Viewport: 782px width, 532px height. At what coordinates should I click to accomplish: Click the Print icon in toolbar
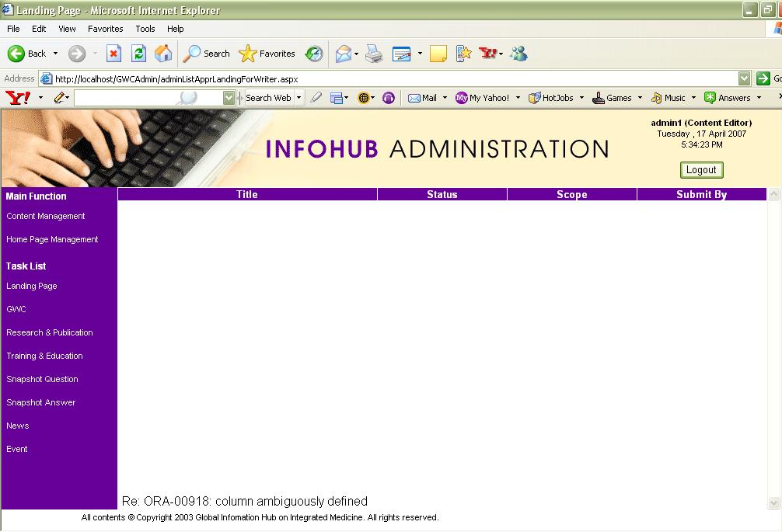click(374, 54)
